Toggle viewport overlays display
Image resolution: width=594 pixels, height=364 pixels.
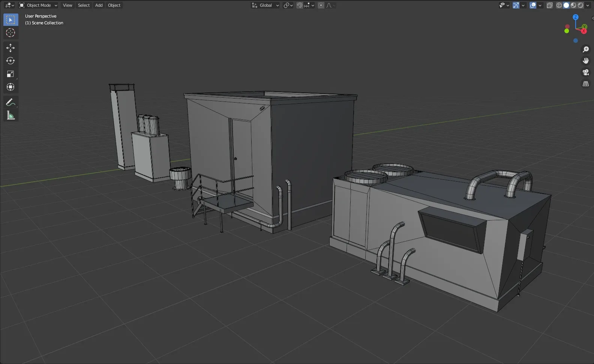click(x=533, y=5)
